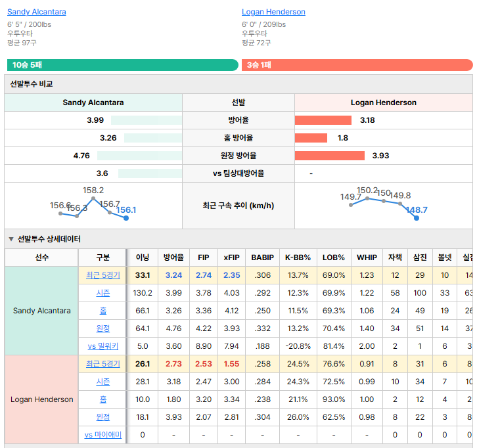This screenshot has height=448, width=477.
Task: Click the Sandy Alcantara table row label
Action: tap(41, 311)
